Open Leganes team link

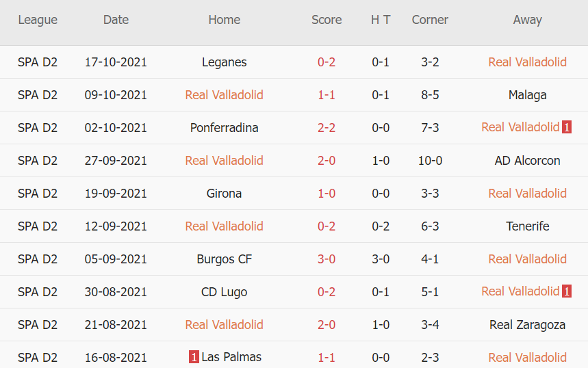tap(225, 62)
